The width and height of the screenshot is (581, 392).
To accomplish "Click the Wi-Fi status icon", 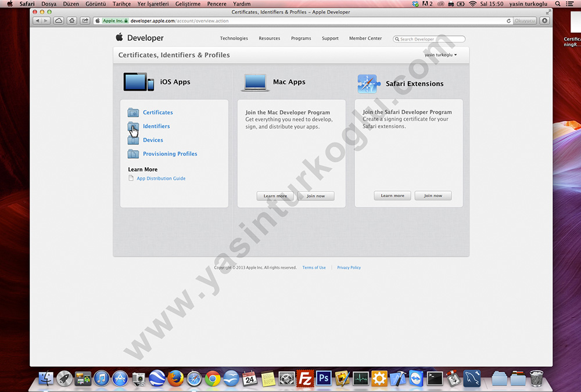I will click(472, 3).
